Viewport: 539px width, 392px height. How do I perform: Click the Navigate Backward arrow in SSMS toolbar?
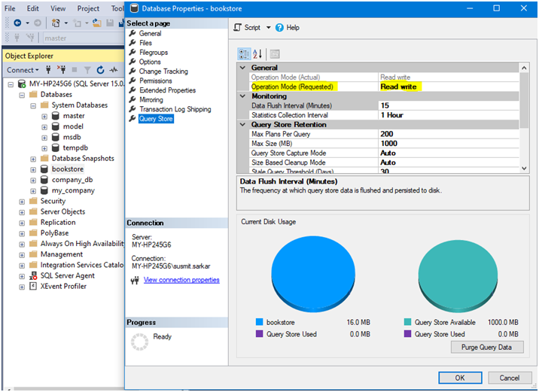(x=17, y=23)
